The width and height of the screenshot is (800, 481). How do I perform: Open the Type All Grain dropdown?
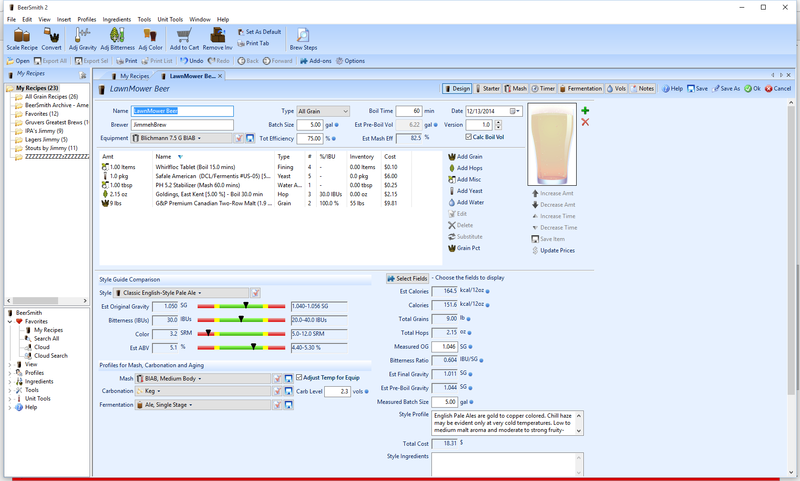pyautogui.click(x=323, y=111)
